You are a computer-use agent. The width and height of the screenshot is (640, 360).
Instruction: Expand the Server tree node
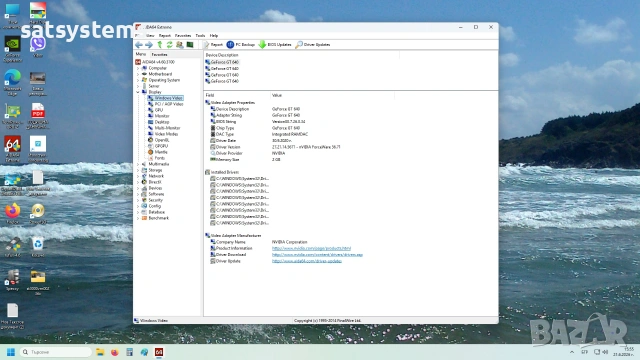pos(138,86)
